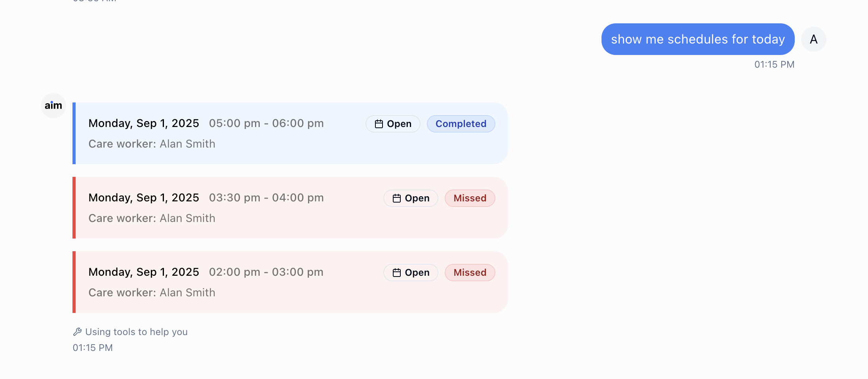
Task: Click calendar icon in 02:00 pm Open button
Action: (x=397, y=273)
